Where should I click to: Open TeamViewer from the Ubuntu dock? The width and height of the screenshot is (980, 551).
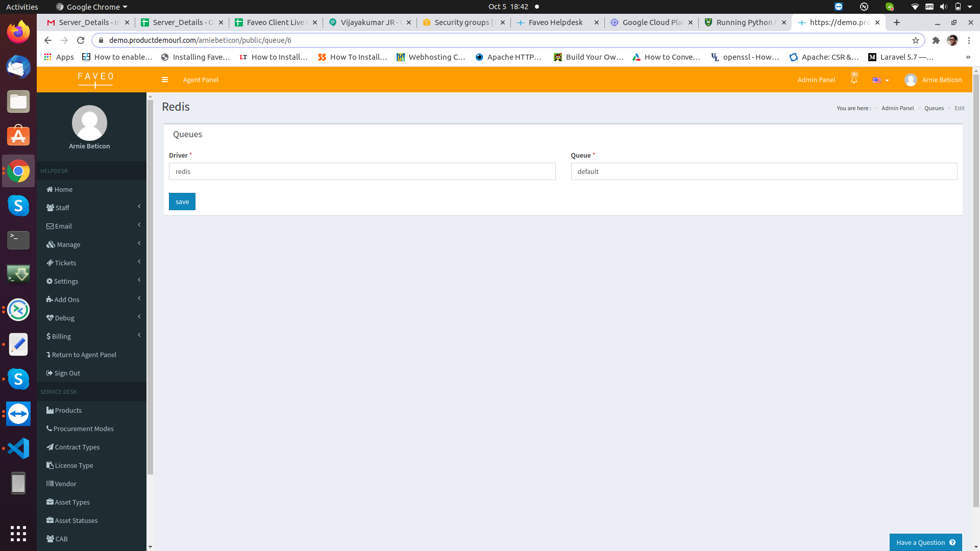tap(18, 414)
